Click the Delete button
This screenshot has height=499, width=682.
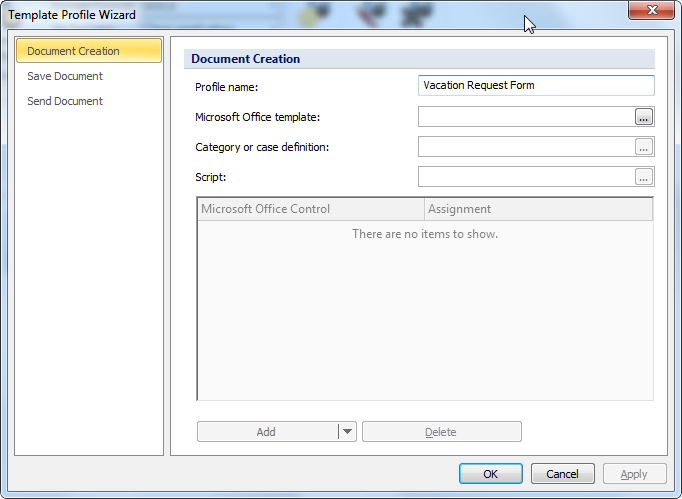pos(441,432)
